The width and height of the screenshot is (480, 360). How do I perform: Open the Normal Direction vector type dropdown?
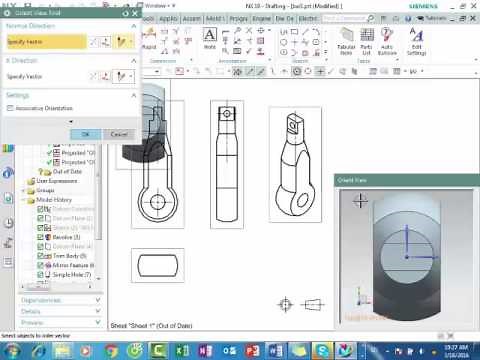pos(131,42)
